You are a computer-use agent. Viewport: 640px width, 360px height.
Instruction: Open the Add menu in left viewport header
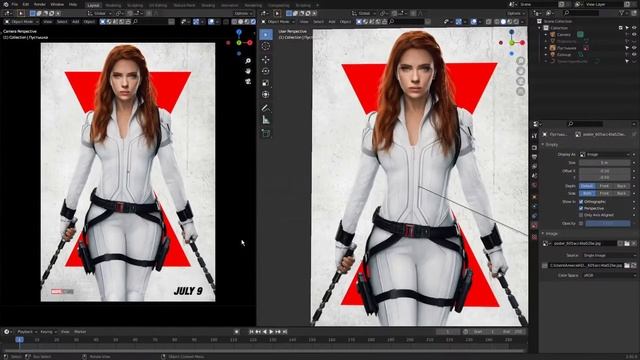76,22
